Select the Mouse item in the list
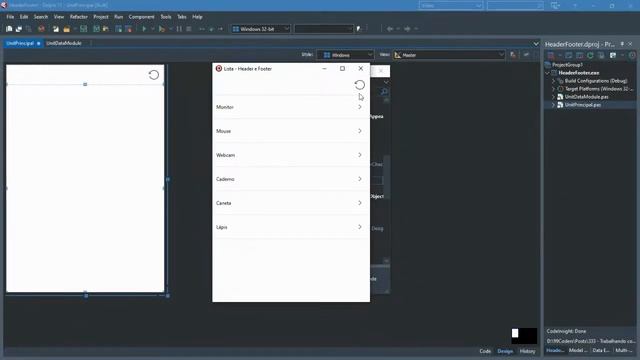The width and height of the screenshot is (640, 360). pos(291,131)
